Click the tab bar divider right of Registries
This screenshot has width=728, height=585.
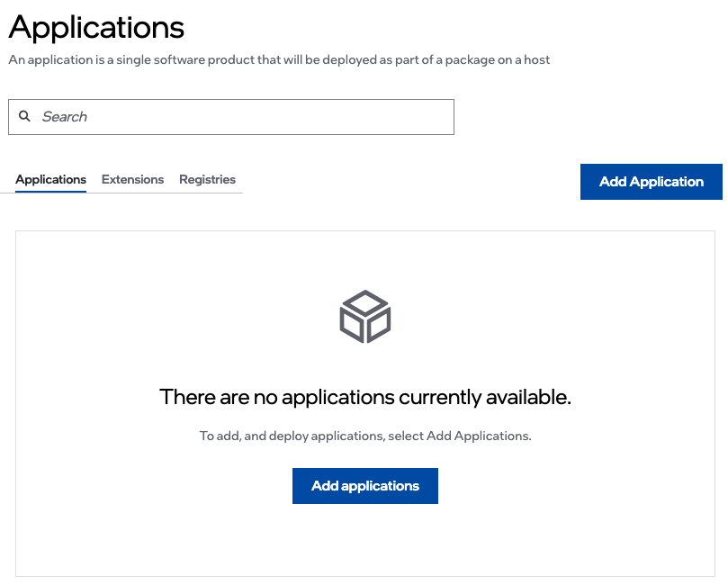pos(239,193)
